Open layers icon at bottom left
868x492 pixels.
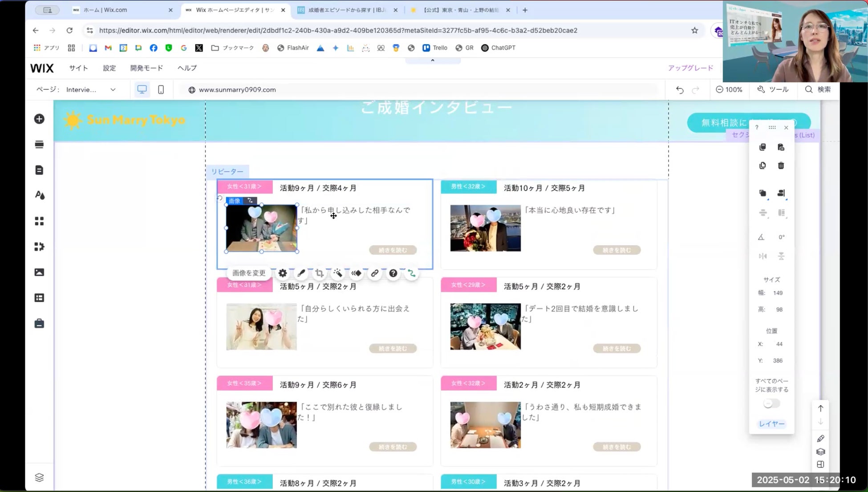pyautogui.click(x=39, y=477)
